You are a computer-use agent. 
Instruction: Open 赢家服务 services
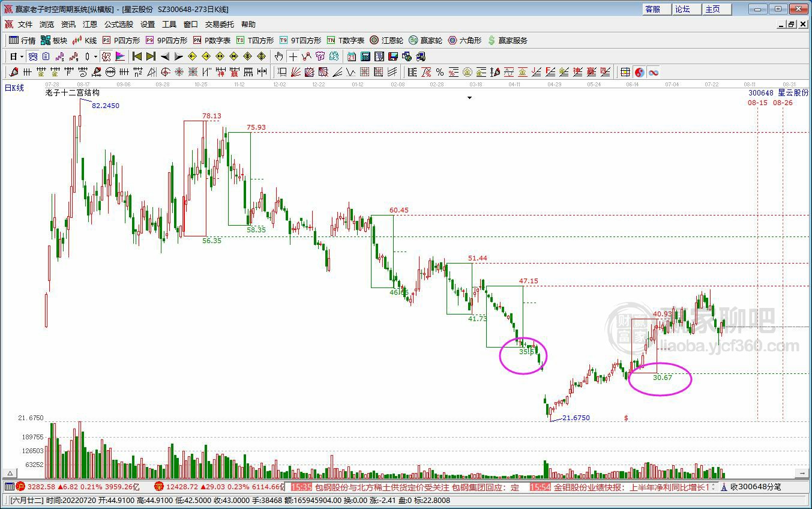[x=507, y=40]
